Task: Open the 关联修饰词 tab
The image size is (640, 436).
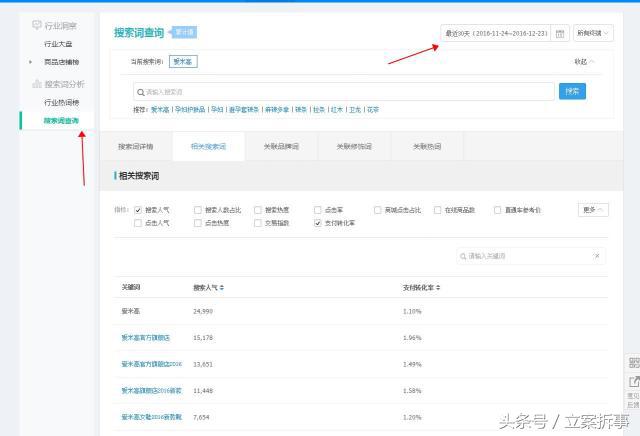Action: 354,147
